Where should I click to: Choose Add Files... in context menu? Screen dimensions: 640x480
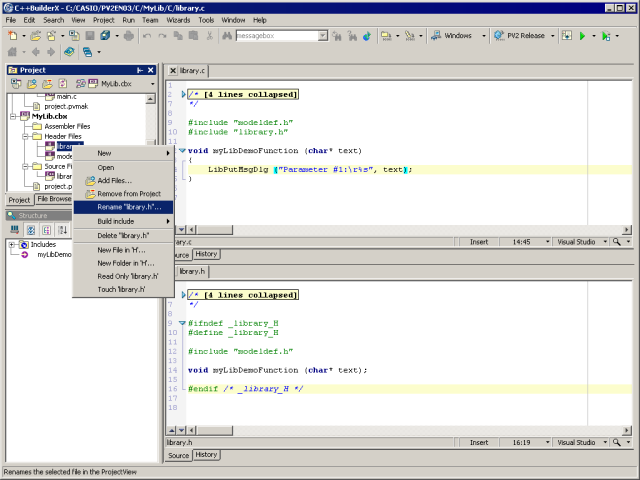pyautogui.click(x=123, y=180)
